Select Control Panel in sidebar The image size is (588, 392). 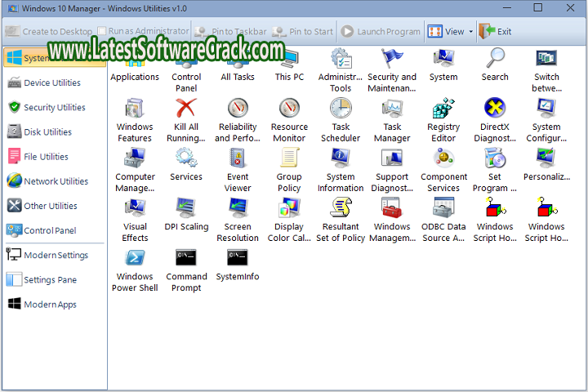(54, 230)
